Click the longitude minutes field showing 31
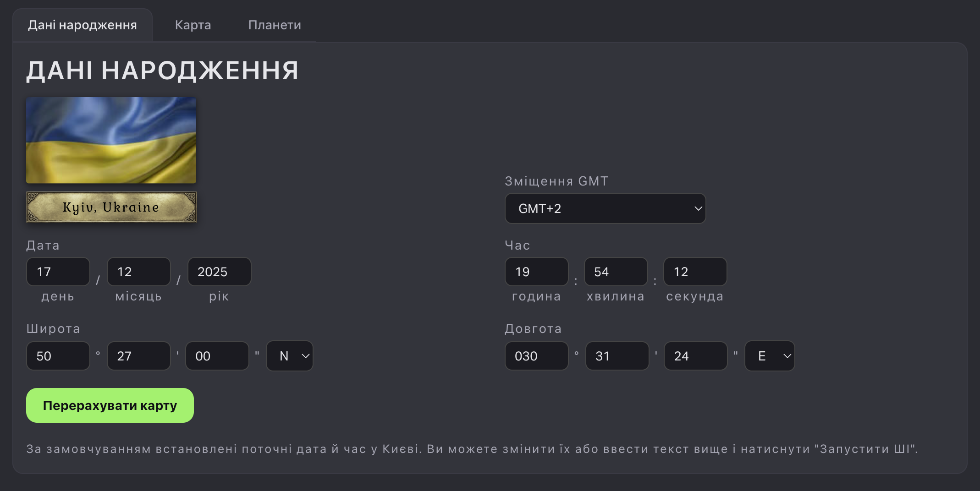This screenshot has width=980, height=491. (x=617, y=356)
